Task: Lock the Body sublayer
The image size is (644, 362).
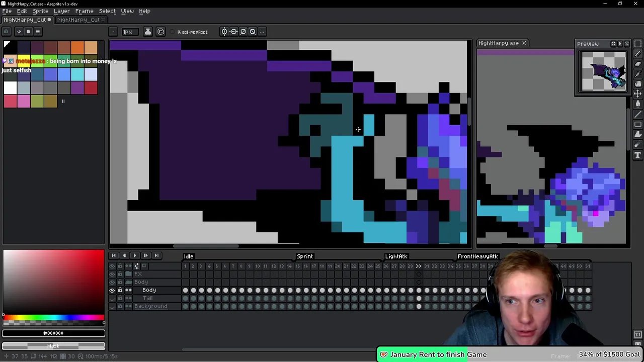Action: click(120, 290)
